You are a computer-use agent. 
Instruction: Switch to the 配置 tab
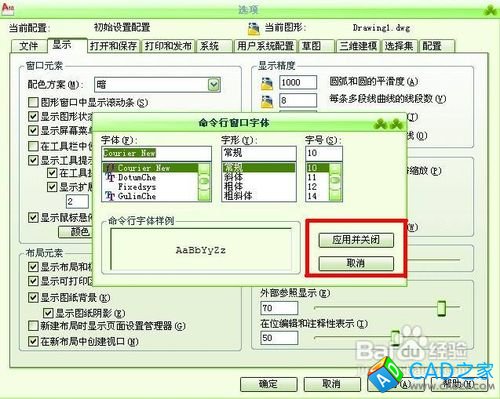437,46
